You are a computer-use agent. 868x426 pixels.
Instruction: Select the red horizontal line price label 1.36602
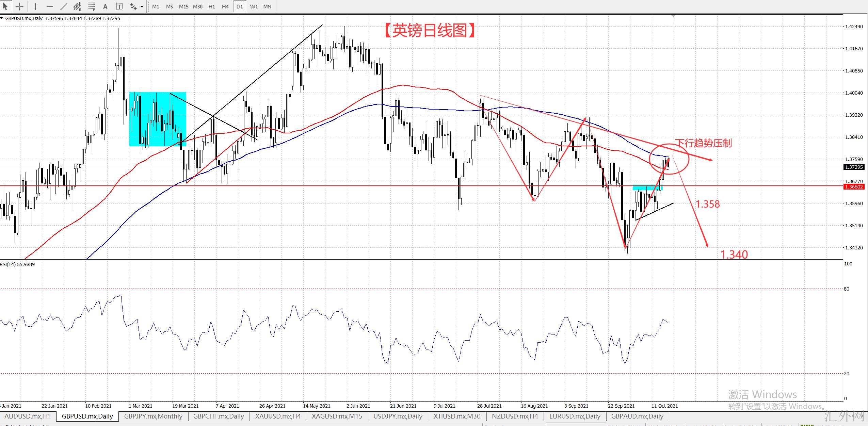pyautogui.click(x=854, y=187)
